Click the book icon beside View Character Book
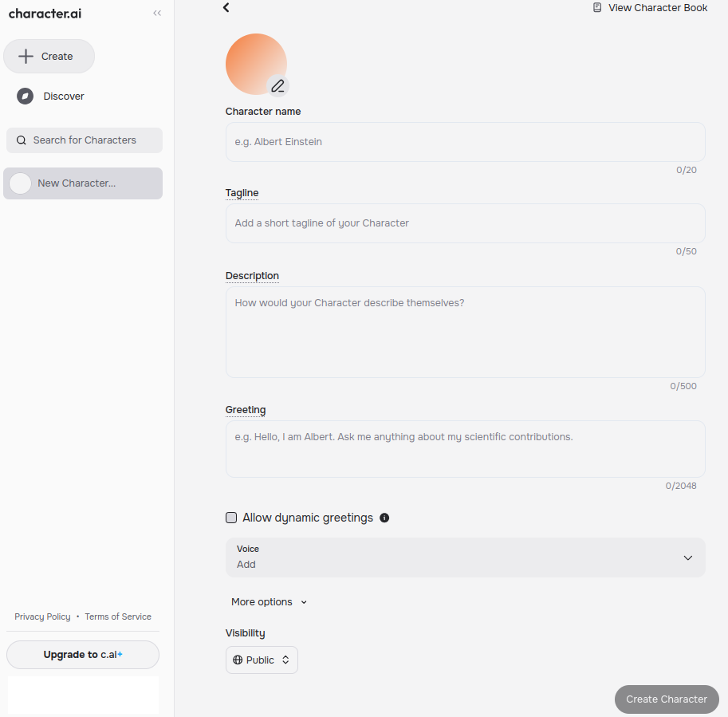 (x=597, y=8)
